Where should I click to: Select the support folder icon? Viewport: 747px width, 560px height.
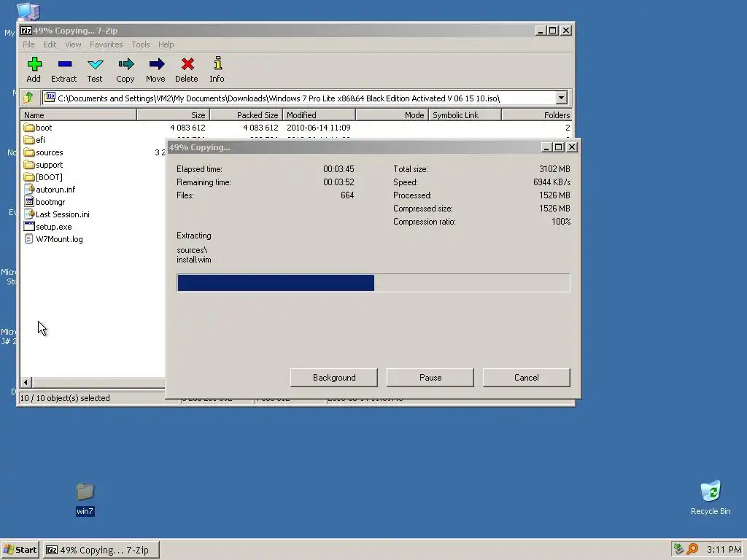coord(29,165)
